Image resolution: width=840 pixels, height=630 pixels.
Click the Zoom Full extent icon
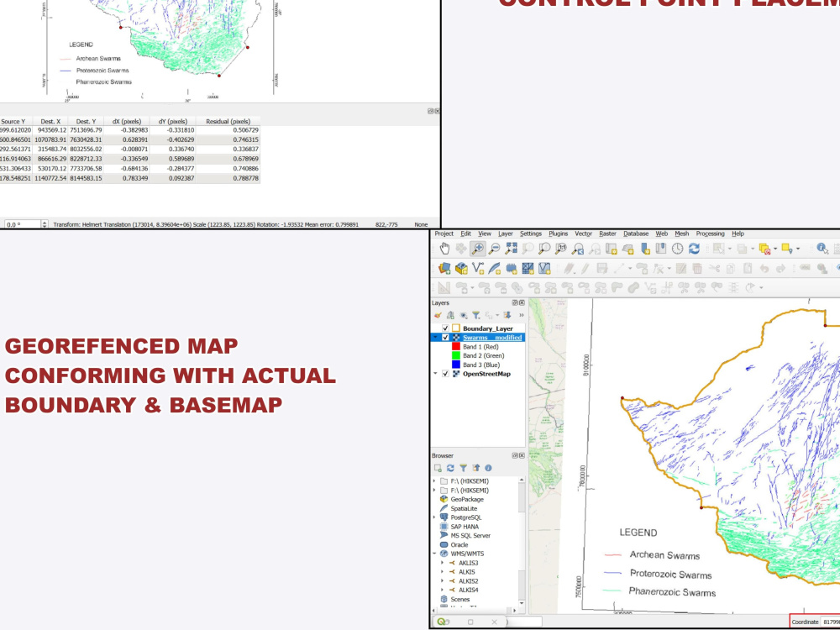(x=511, y=249)
